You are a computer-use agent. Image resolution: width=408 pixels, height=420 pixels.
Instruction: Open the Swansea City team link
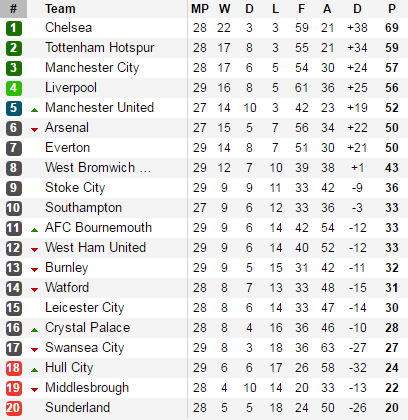click(85, 348)
